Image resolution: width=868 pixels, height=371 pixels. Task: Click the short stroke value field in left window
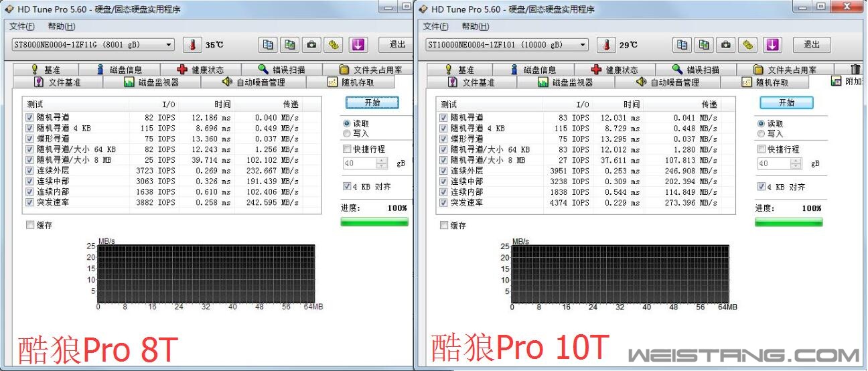(360, 163)
